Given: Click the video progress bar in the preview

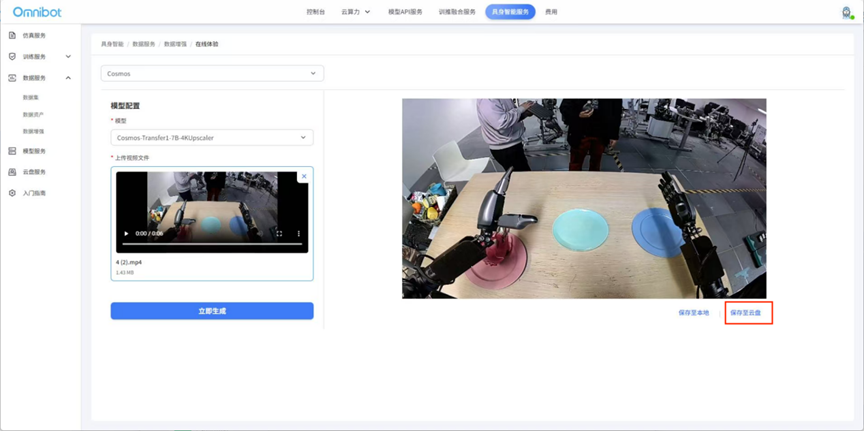Looking at the screenshot, I should [x=212, y=244].
